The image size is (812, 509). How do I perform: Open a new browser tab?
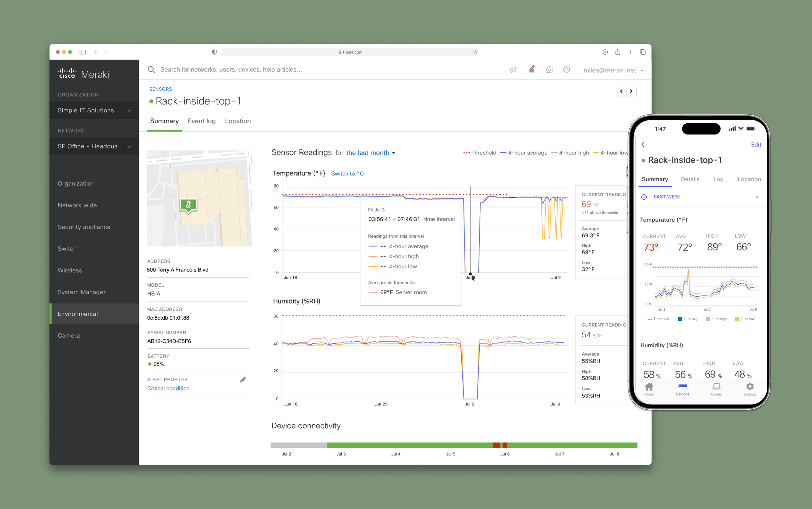click(630, 52)
